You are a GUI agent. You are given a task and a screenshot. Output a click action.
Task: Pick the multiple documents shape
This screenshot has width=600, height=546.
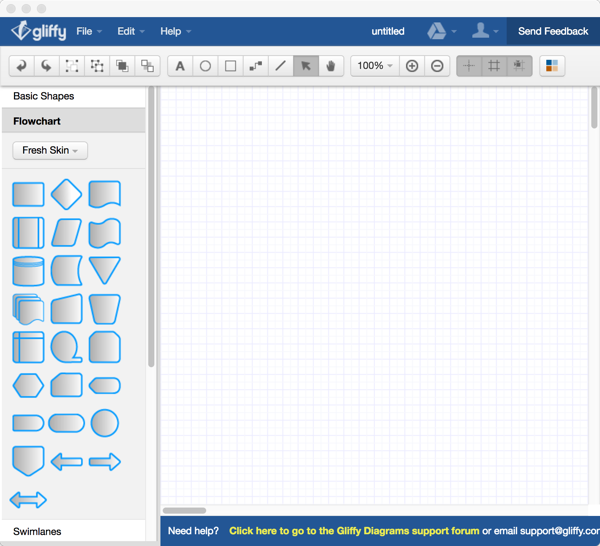click(28, 309)
